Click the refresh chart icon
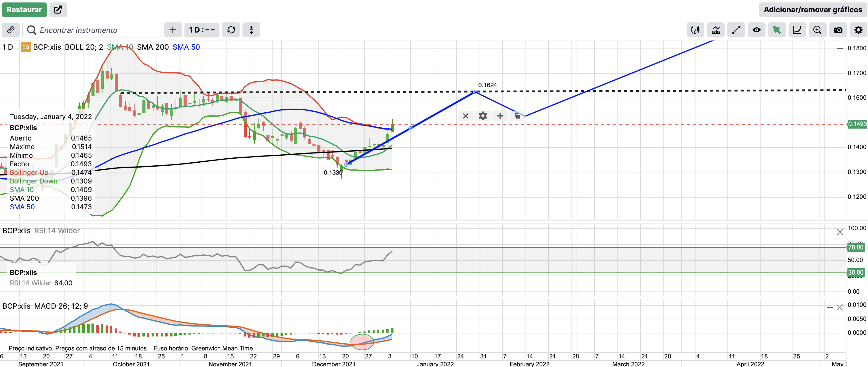Image resolution: width=868 pixels, height=367 pixels. point(231,30)
